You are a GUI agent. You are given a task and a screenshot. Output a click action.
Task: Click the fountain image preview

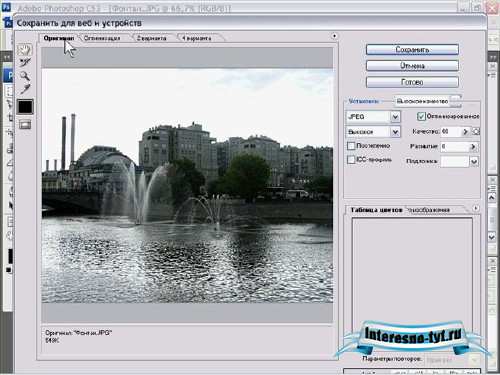187,186
